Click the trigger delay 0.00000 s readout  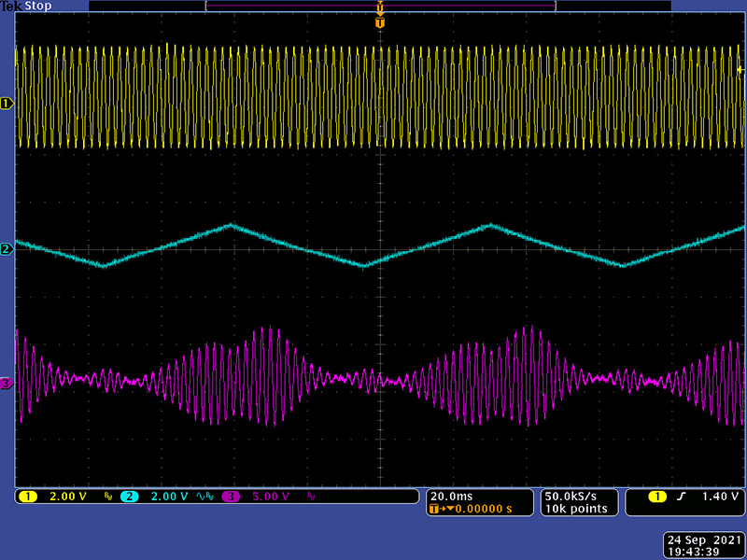(474, 509)
